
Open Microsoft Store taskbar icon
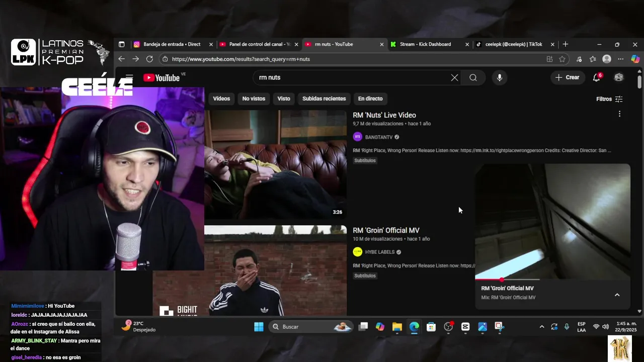point(431,327)
